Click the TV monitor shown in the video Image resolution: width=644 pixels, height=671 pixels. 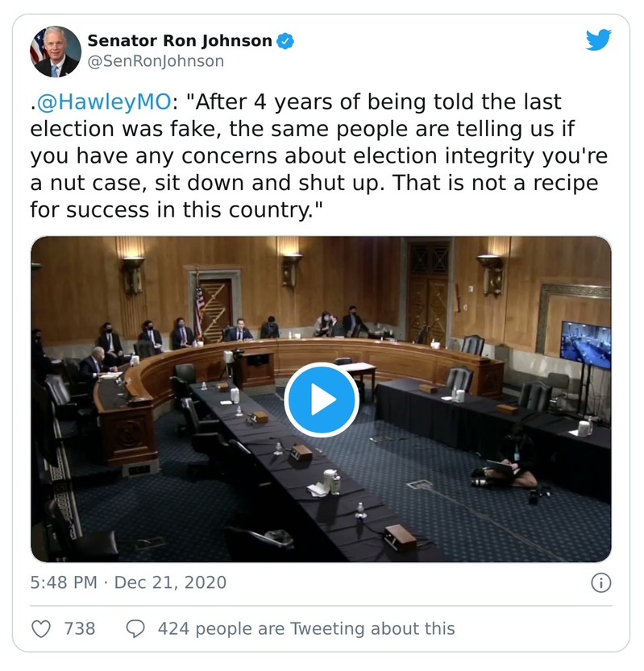585,345
